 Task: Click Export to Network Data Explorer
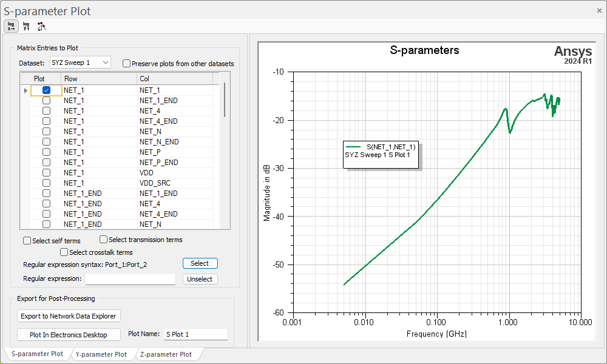pos(69,316)
